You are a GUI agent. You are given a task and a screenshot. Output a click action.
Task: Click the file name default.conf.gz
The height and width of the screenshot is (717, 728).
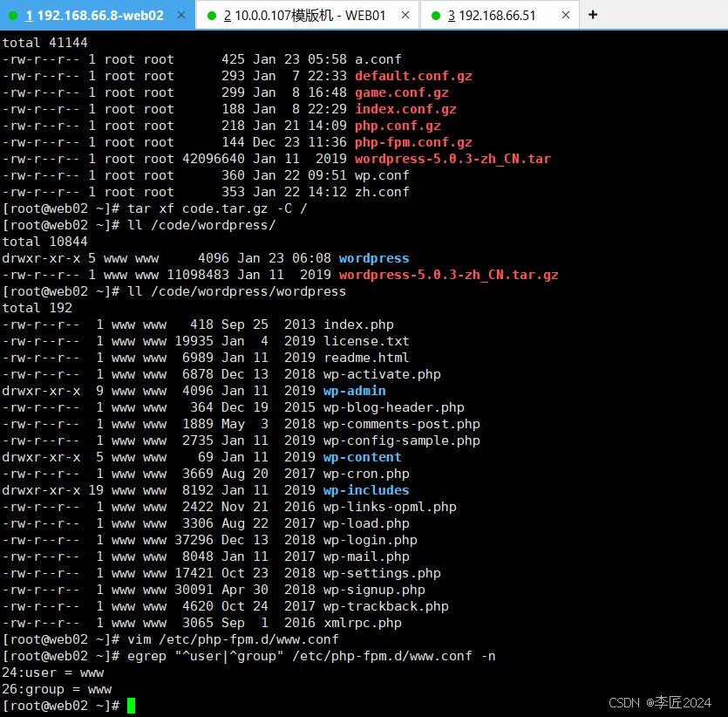point(413,76)
